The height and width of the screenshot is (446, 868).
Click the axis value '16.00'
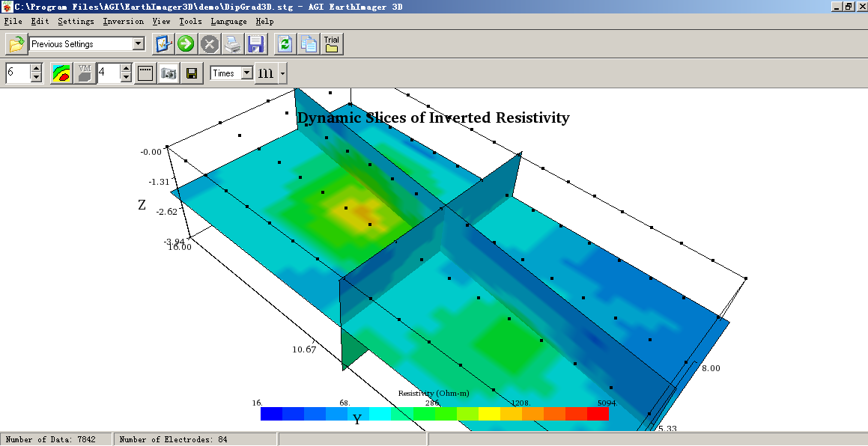[179, 247]
